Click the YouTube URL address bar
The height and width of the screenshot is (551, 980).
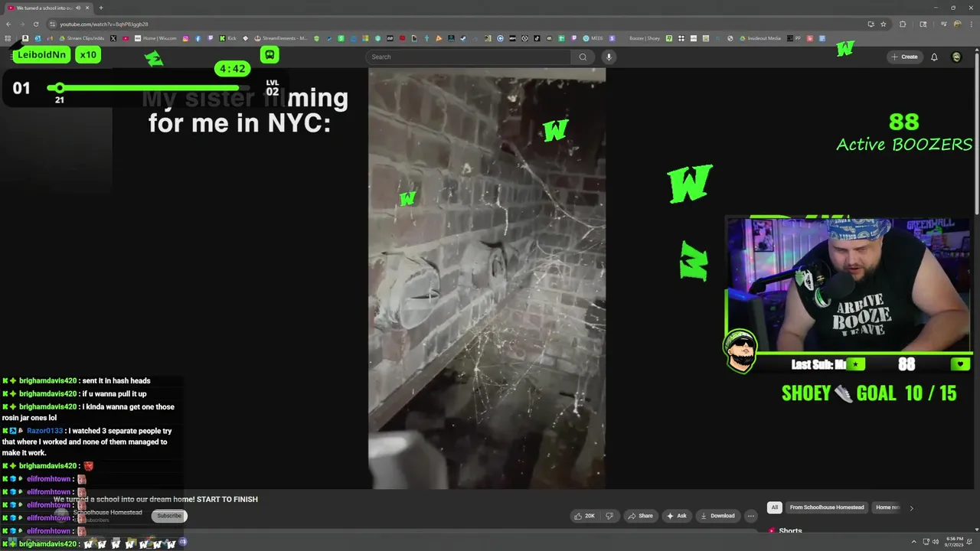(x=459, y=24)
